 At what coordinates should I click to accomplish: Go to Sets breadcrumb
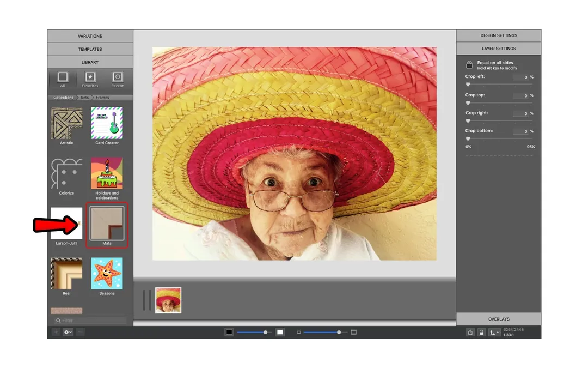[x=85, y=98]
